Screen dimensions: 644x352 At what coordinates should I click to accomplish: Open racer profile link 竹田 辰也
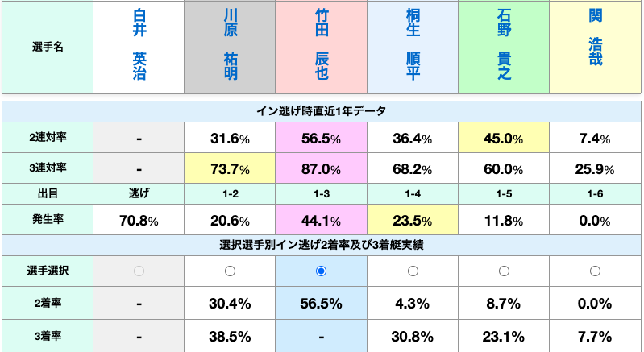[x=322, y=44]
